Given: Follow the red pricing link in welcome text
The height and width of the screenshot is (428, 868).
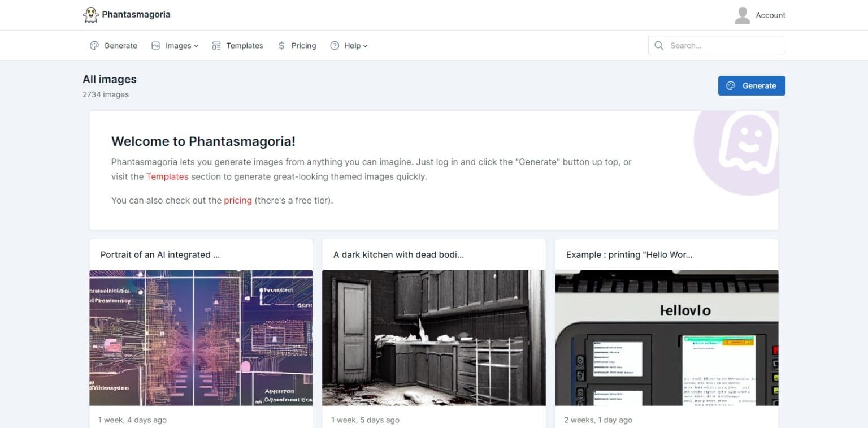Looking at the screenshot, I should pos(238,200).
